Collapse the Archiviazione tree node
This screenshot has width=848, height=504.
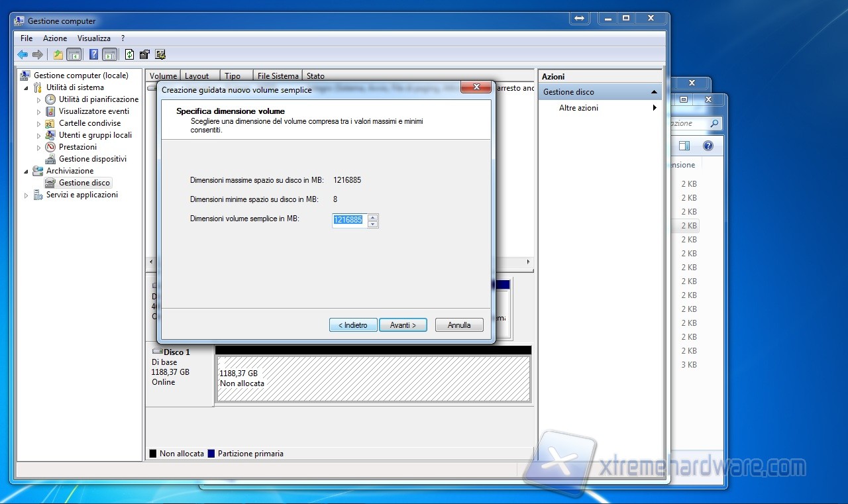coord(26,171)
